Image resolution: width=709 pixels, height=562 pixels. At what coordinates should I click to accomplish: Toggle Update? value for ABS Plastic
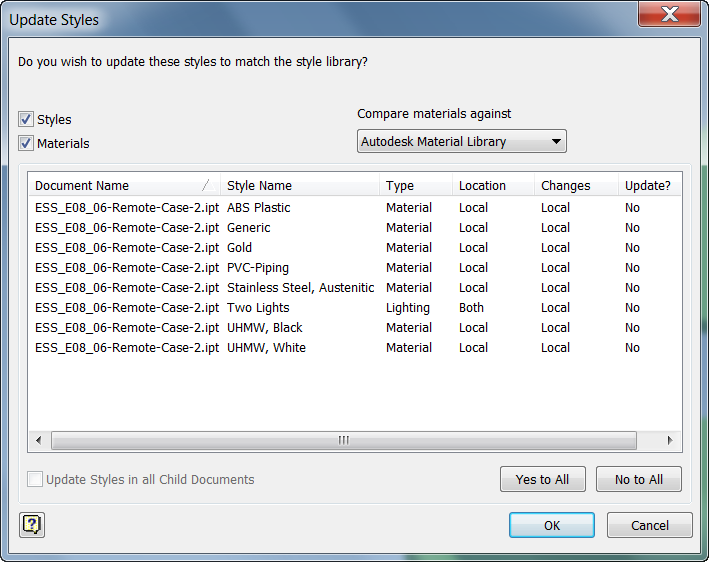point(633,208)
